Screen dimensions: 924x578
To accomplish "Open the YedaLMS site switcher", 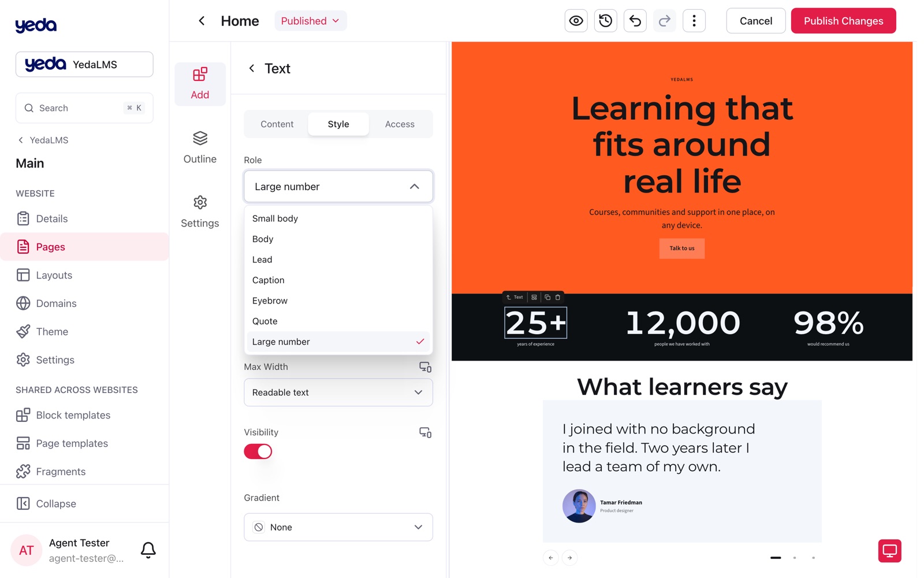I will coord(84,64).
